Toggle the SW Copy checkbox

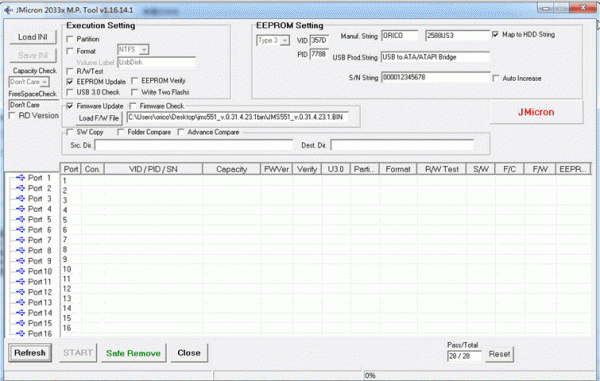70,132
